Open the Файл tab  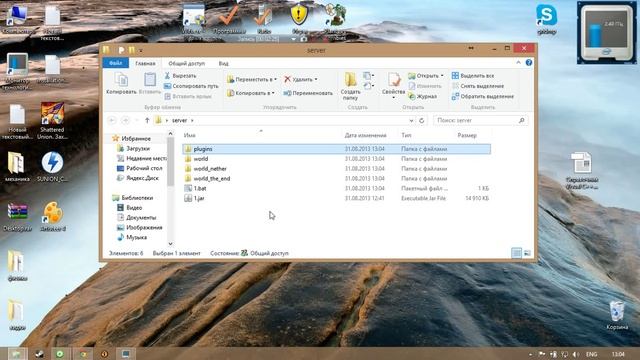tap(116, 63)
